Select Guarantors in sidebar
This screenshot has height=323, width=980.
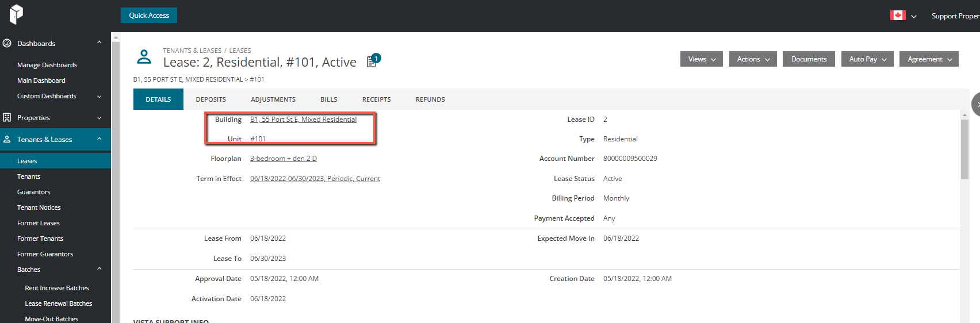[x=34, y=192]
